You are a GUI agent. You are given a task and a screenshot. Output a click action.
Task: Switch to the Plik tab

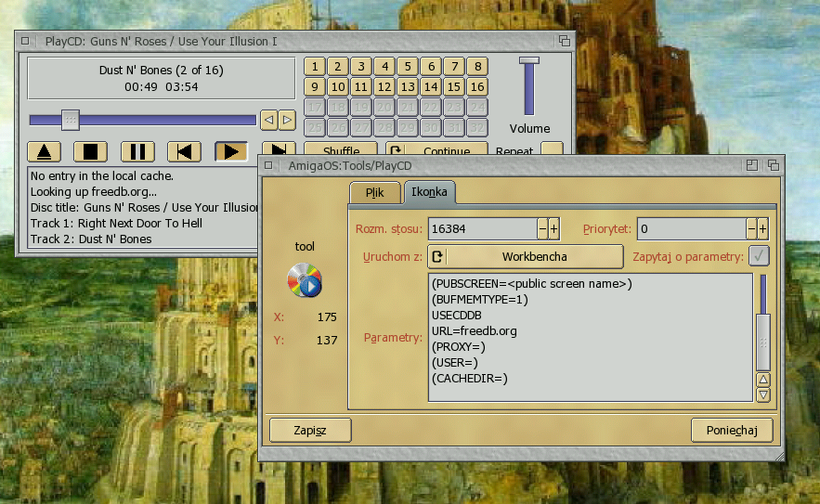click(x=375, y=193)
